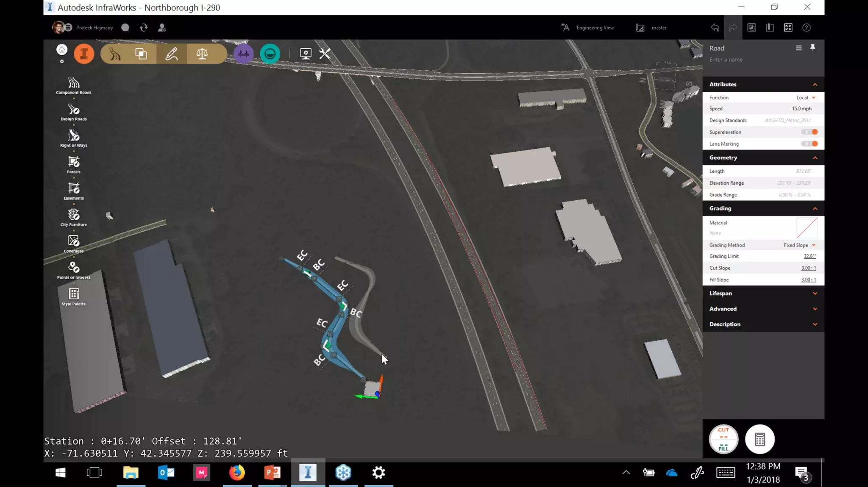868x487 pixels.
Task: Select Easements tool
Action: 74,191
